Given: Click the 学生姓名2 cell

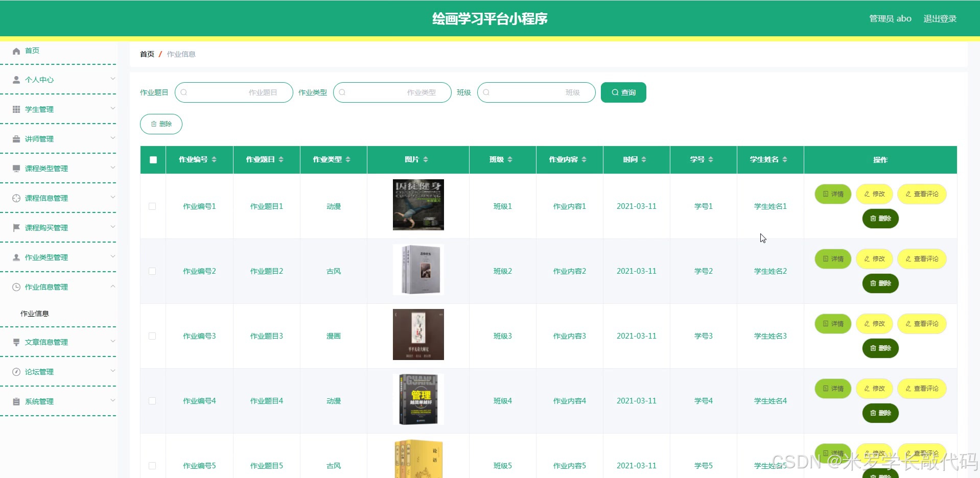Looking at the screenshot, I should coord(771,271).
